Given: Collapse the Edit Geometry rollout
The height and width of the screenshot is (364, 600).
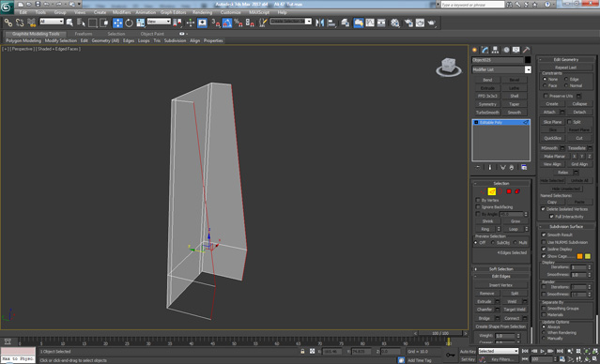Looking at the screenshot, I should [x=566, y=60].
